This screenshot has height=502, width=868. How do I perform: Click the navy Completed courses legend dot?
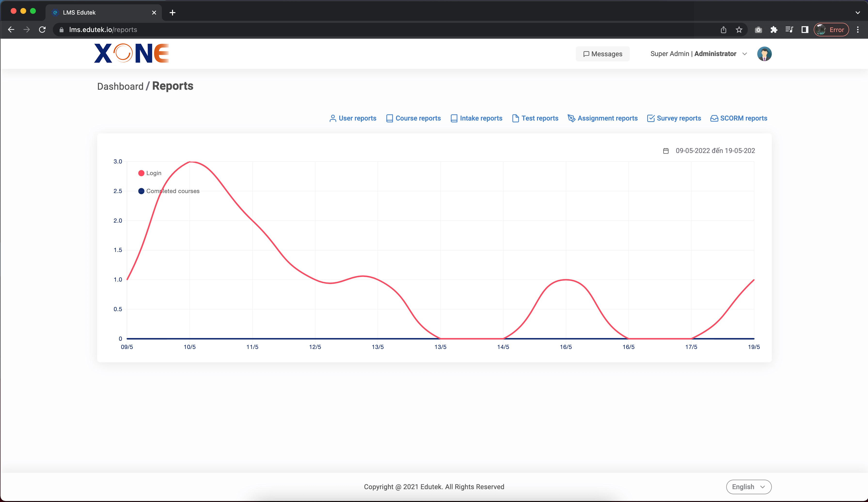[141, 191]
